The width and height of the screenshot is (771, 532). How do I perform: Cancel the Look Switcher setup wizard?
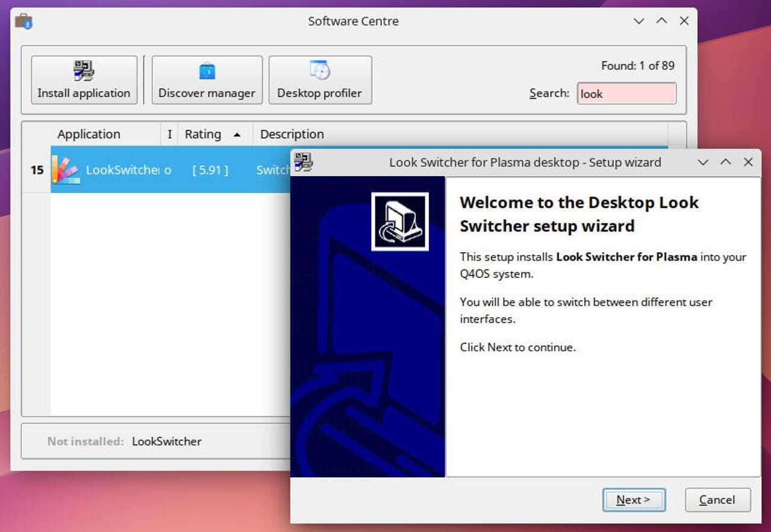717,500
